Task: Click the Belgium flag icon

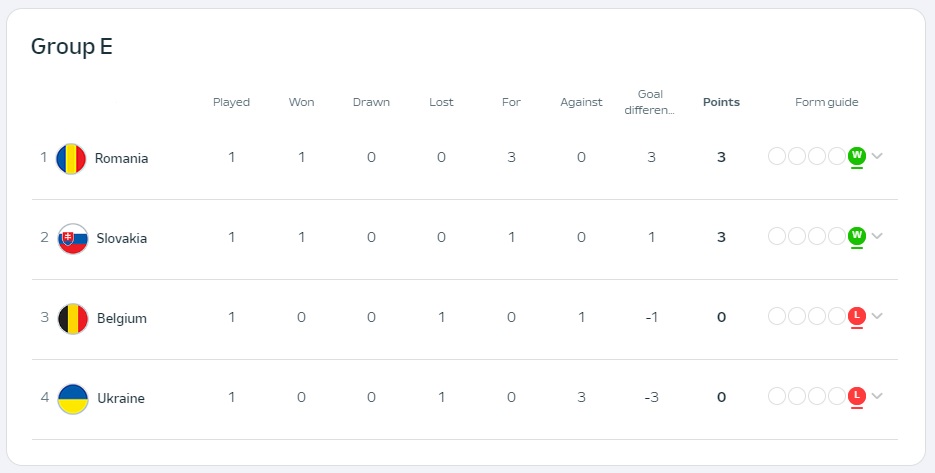Action: 73,319
